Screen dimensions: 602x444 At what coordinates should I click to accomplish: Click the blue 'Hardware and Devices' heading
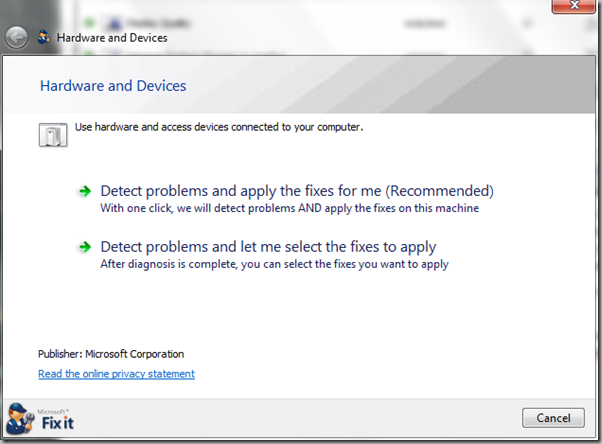[112, 86]
